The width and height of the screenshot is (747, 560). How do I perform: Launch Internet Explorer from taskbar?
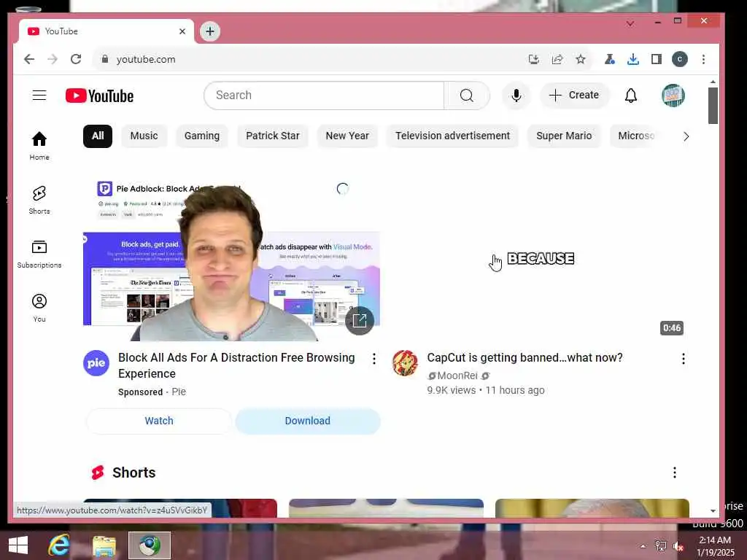[59, 545]
